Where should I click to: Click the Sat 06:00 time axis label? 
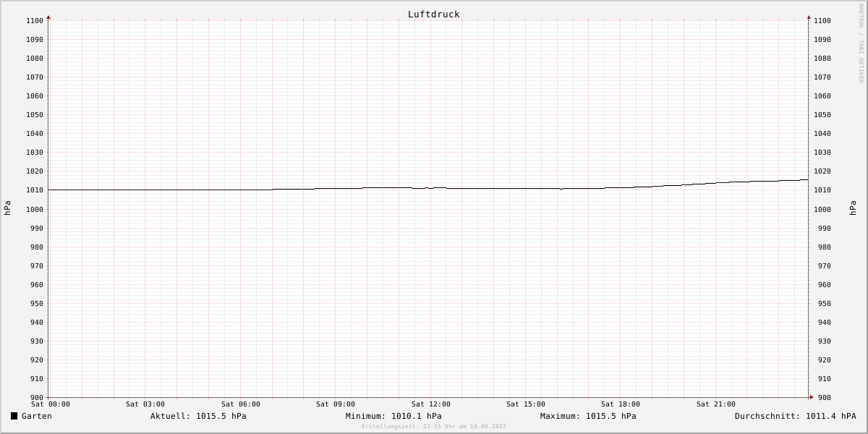coord(241,404)
